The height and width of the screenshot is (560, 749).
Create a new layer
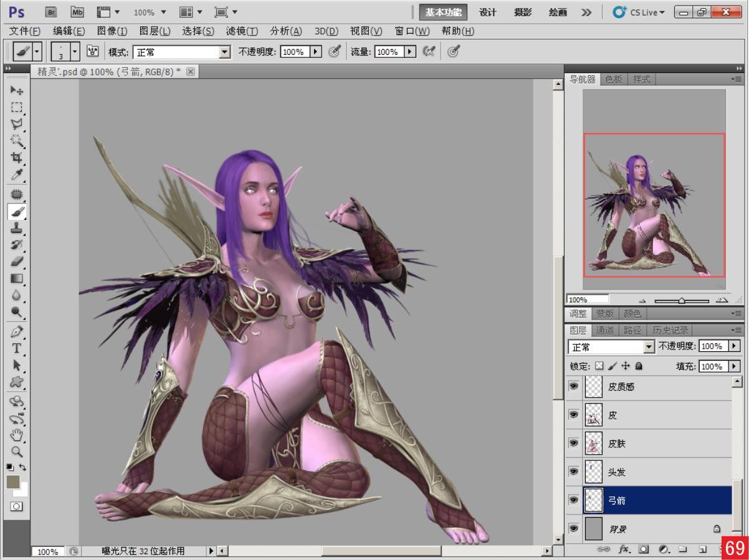coord(702,549)
